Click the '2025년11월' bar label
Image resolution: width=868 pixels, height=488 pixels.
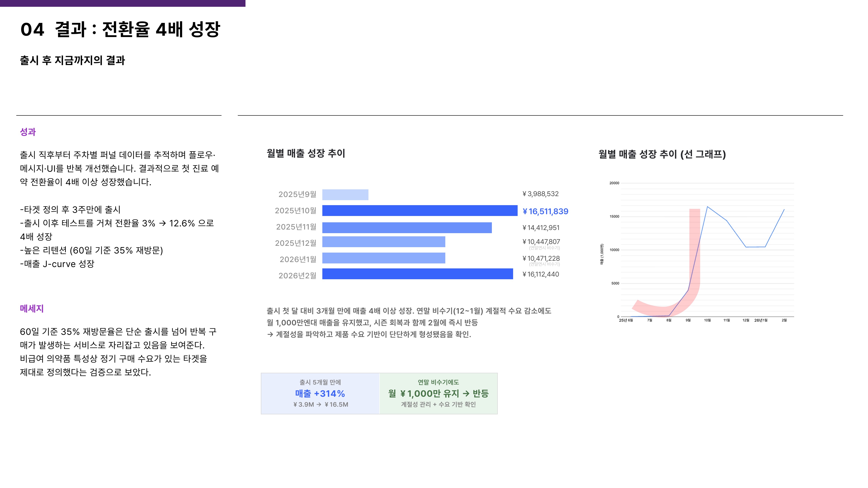coord(296,227)
